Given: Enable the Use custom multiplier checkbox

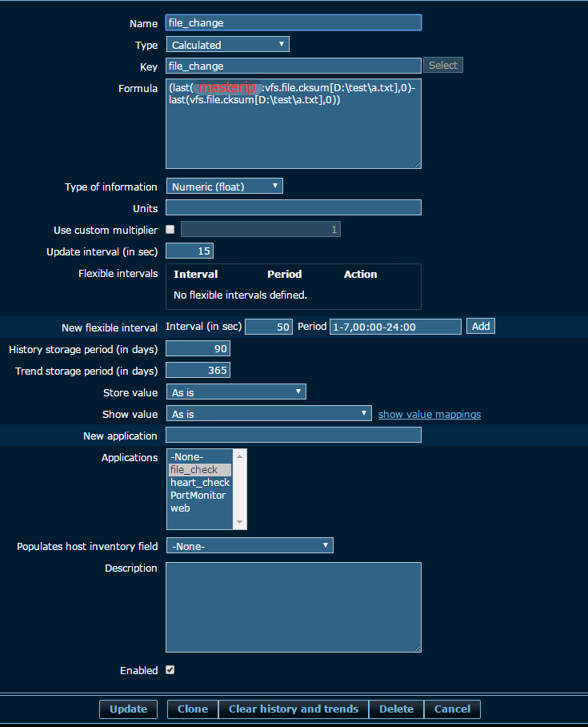Looking at the screenshot, I should (x=170, y=230).
